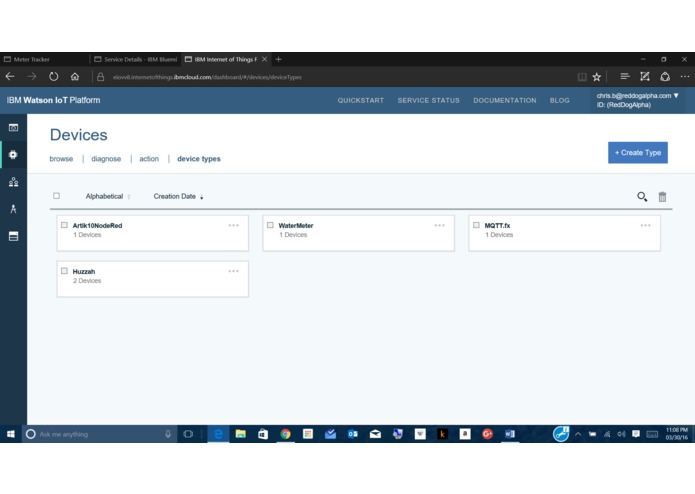This screenshot has height=494, width=695.
Task: Reload the page
Action: click(53, 77)
